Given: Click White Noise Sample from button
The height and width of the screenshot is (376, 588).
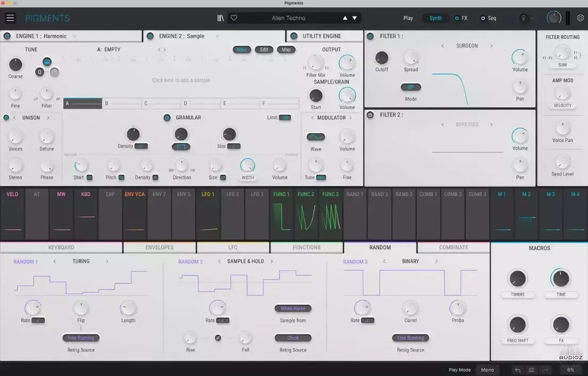Looking at the screenshot, I should coord(293,308).
